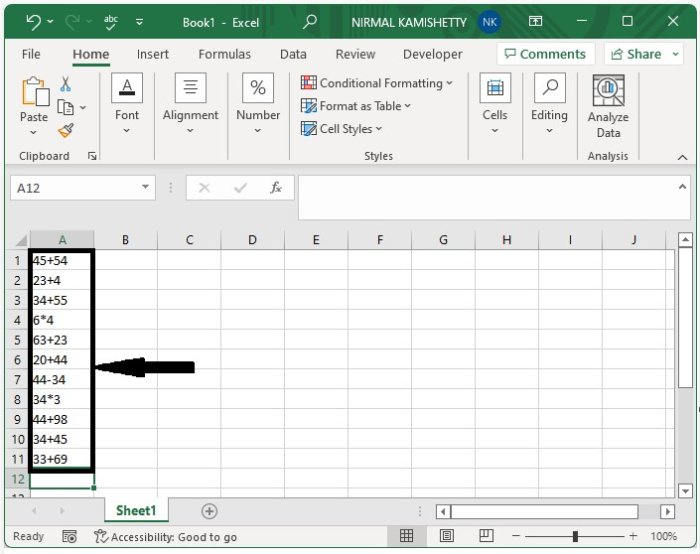Open the Cells group menu

click(x=495, y=104)
